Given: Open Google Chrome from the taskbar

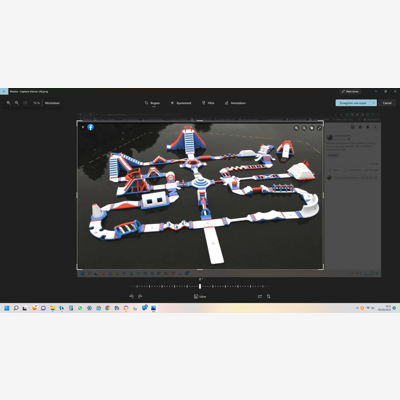Looking at the screenshot, I should [x=107, y=308].
